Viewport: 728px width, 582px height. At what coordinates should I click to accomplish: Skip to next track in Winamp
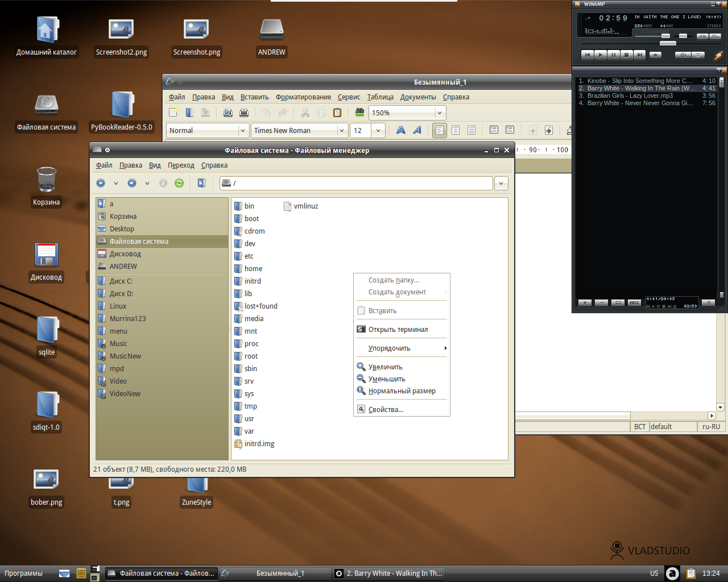(639, 55)
